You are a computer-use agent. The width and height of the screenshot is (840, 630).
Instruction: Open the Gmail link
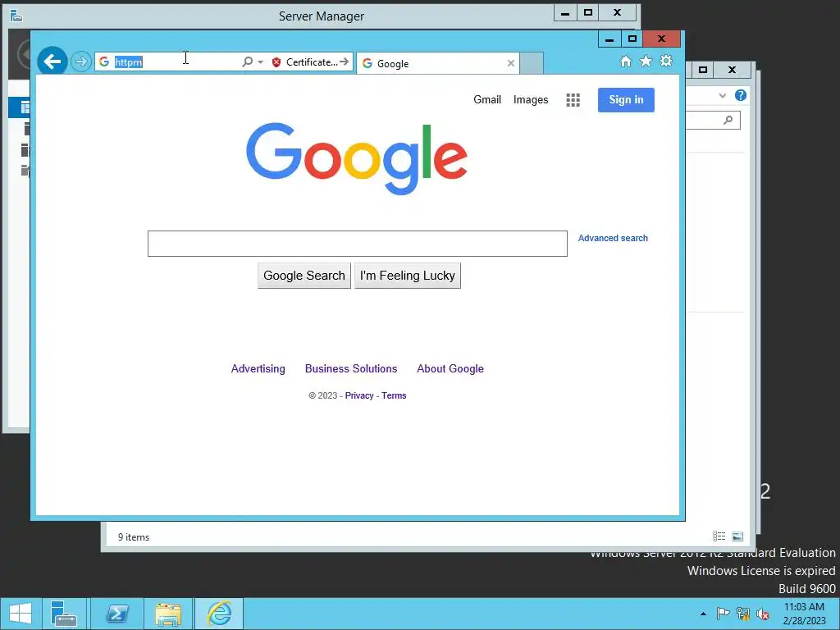coord(487,99)
